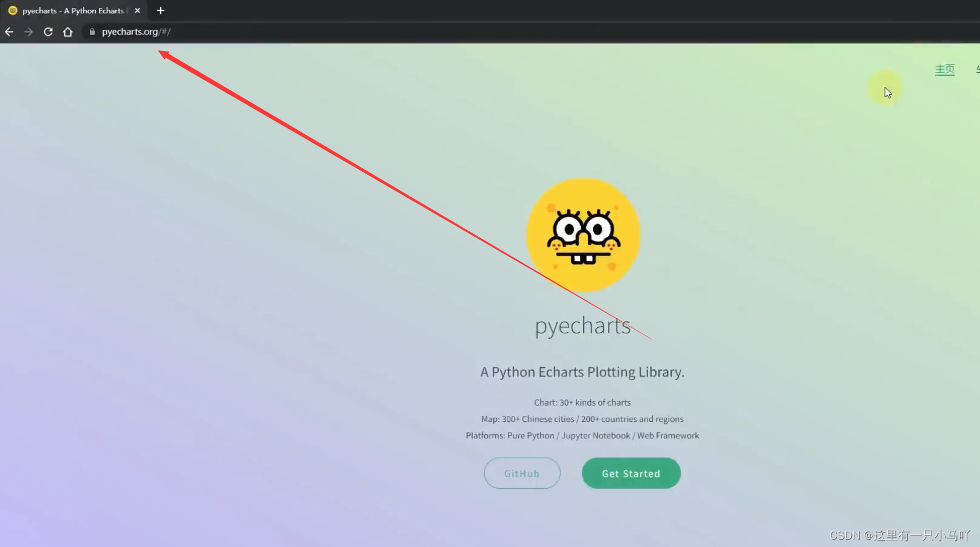This screenshot has width=980, height=547.
Task: Click the browser forward arrow
Action: pos(29,32)
